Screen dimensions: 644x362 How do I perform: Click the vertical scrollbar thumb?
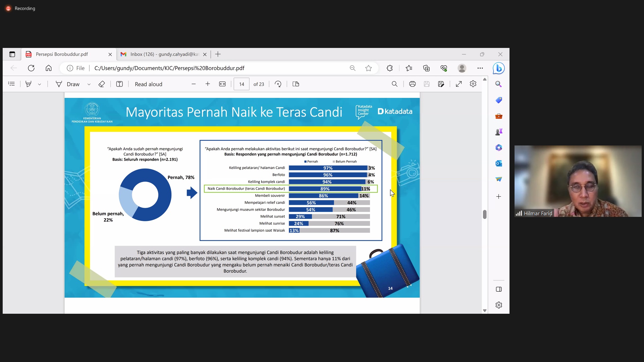(x=484, y=215)
